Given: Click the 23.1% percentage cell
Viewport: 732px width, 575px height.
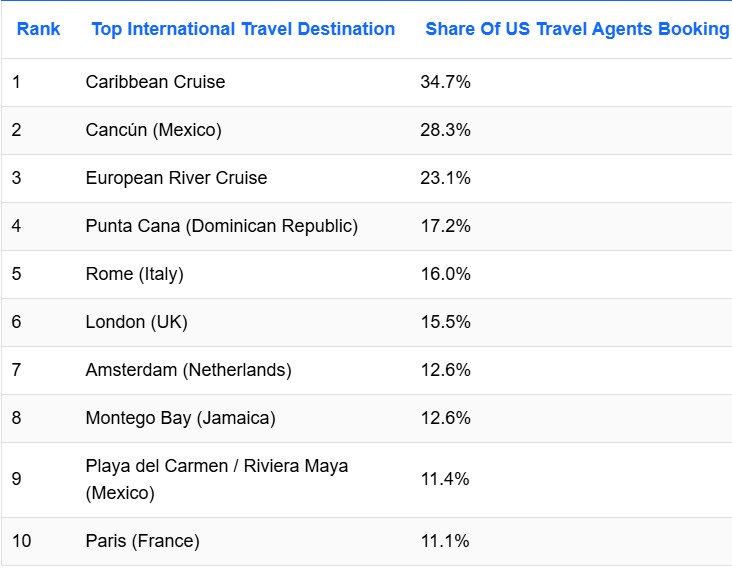Looking at the screenshot, I should click(x=445, y=178).
